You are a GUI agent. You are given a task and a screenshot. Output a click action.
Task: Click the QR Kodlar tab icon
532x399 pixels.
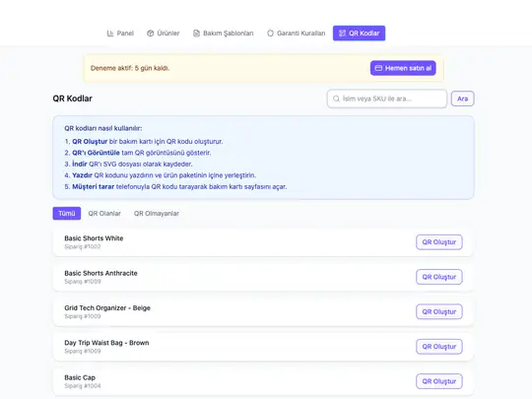pyautogui.click(x=342, y=33)
